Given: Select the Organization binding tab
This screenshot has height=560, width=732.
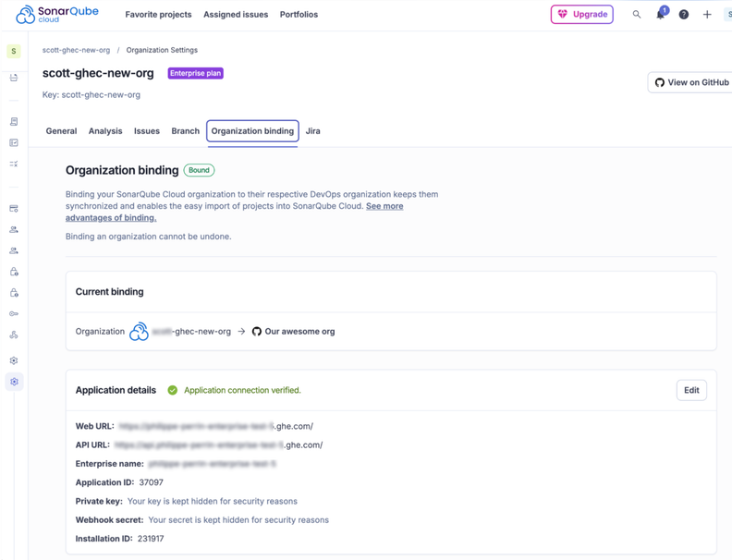Looking at the screenshot, I should tap(252, 131).
